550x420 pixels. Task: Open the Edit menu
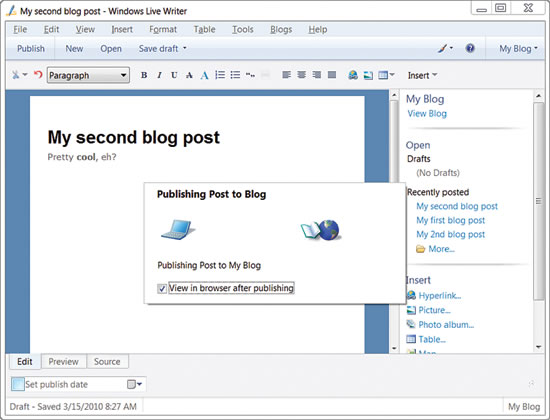[x=51, y=29]
